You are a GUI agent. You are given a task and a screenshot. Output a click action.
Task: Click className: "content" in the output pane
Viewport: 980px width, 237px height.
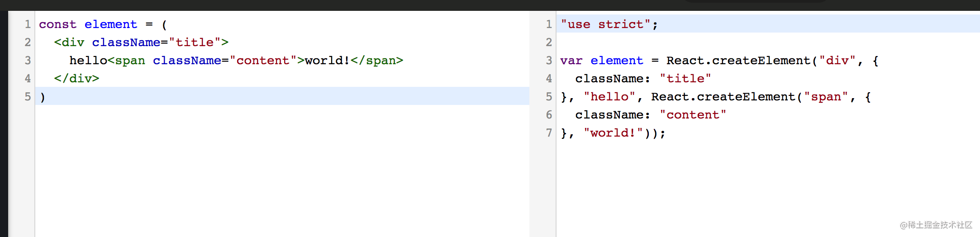tap(651, 114)
